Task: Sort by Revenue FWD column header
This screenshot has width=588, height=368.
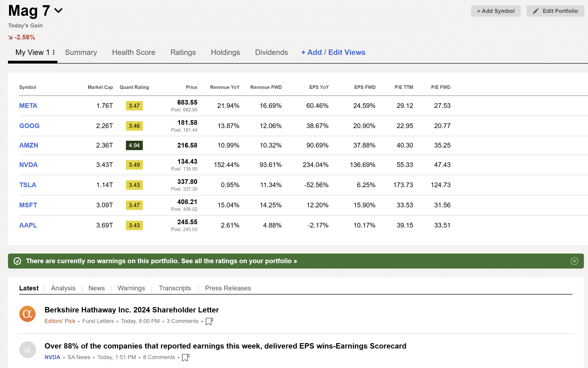Action: (x=266, y=87)
